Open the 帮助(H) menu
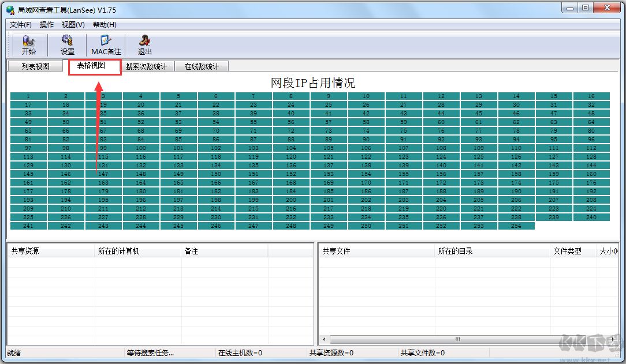The image size is (626, 364). [x=105, y=25]
